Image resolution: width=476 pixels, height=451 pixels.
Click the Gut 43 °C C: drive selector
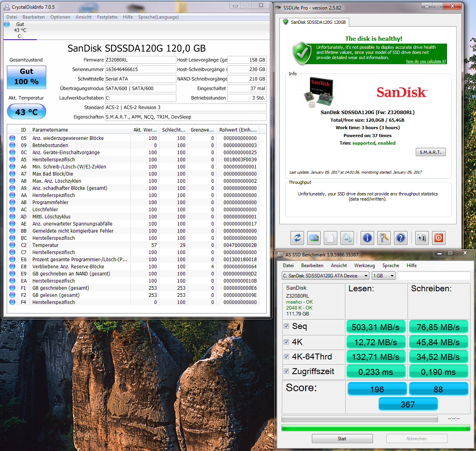pos(20,31)
